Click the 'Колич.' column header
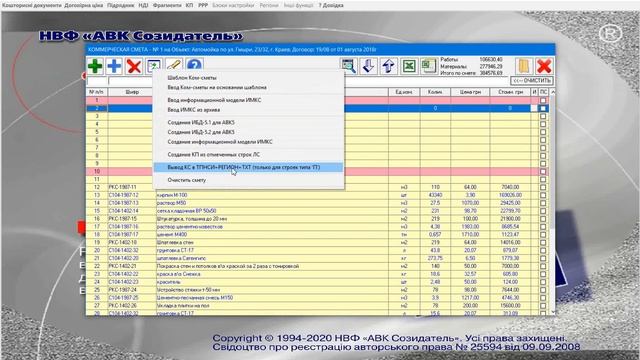This screenshot has height=360, width=640. coord(435,92)
